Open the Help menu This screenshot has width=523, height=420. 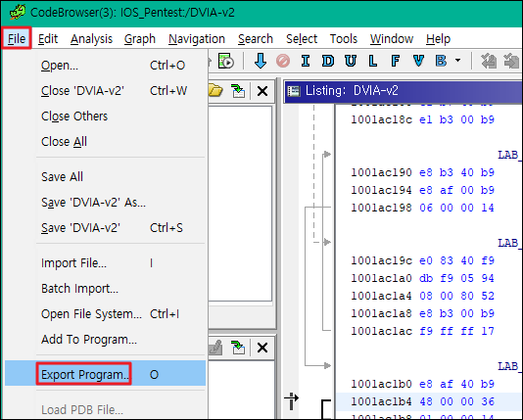click(438, 38)
